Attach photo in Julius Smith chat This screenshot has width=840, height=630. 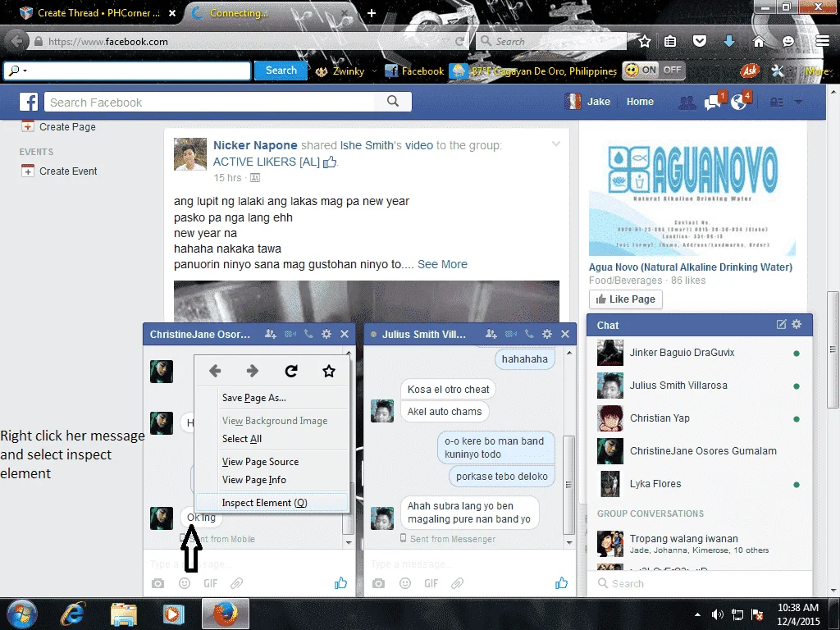[378, 583]
